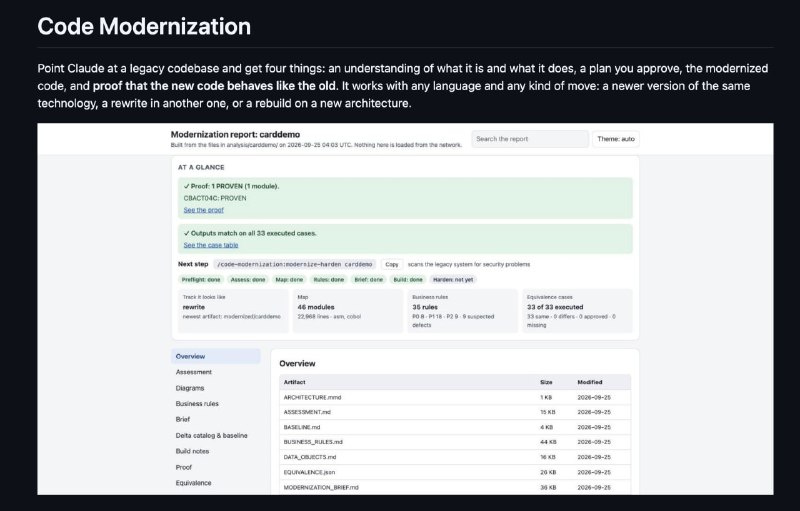Open the See the case table link

211,245
